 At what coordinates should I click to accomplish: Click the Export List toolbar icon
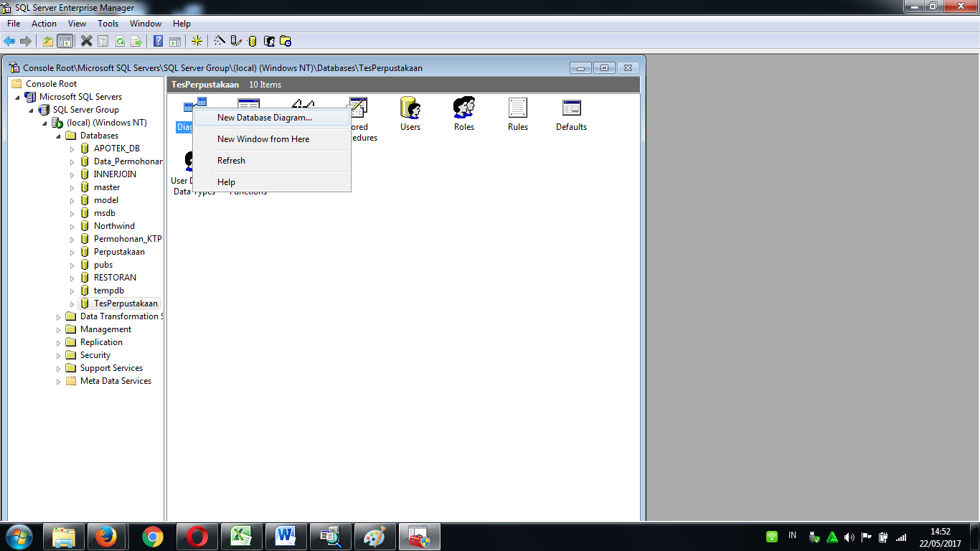tap(136, 42)
